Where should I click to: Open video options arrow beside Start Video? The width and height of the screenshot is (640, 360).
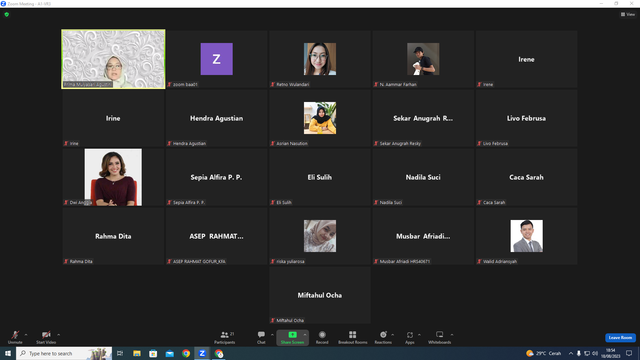(59, 335)
